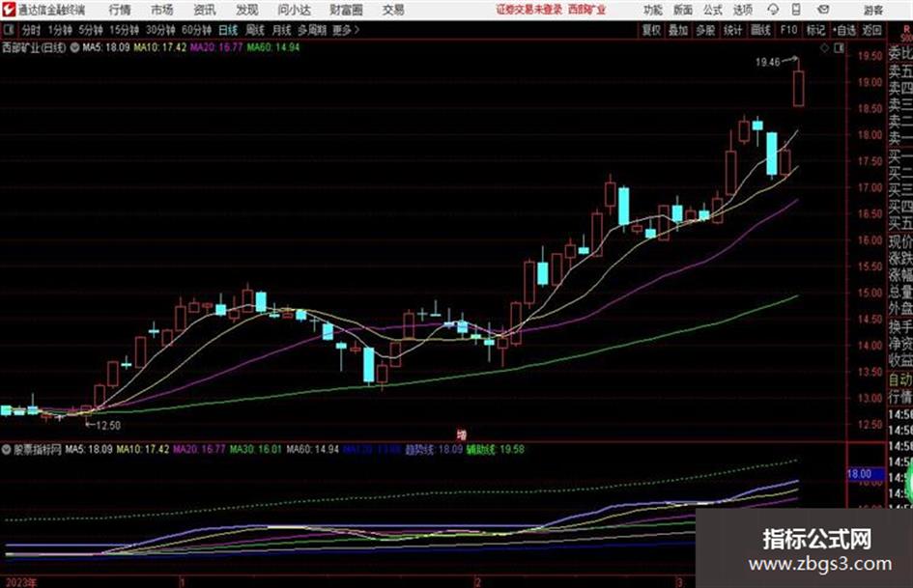Open the 问小达 menu
Viewport: 913px width, 588px height.
pos(294,10)
